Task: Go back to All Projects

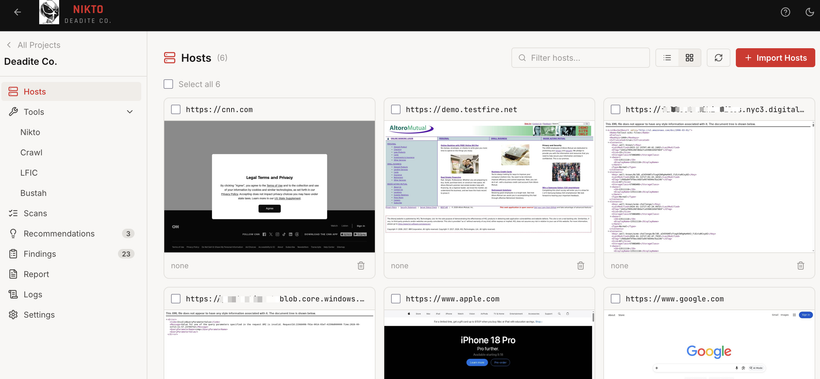Action: pyautogui.click(x=33, y=45)
